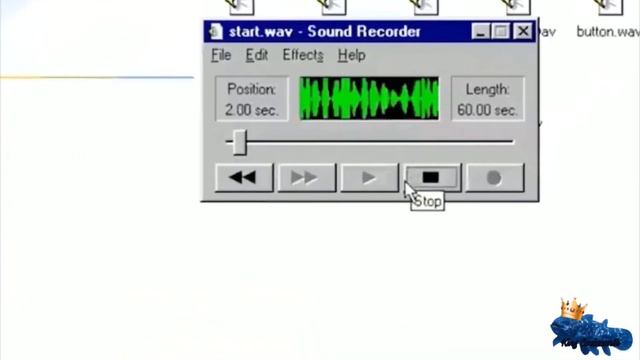The image size is (640, 360).
Task: Click the Position 2.00 sec. readout
Action: point(251,99)
